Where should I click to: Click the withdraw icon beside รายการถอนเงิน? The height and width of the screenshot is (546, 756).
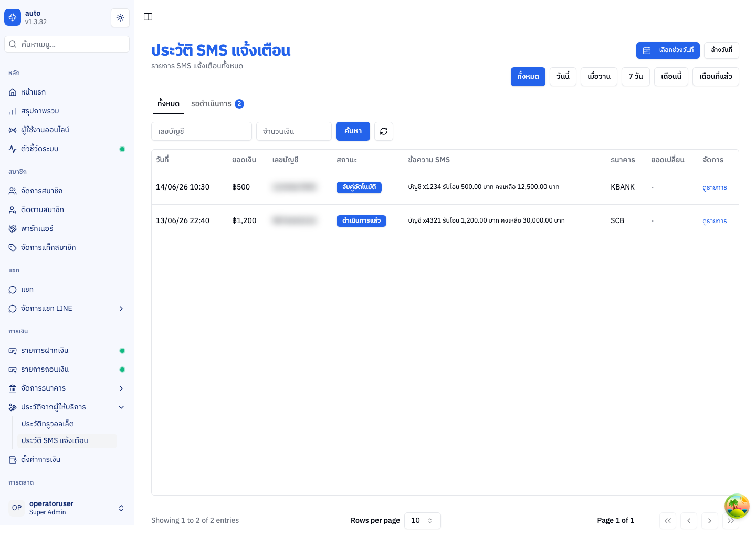[13, 370]
